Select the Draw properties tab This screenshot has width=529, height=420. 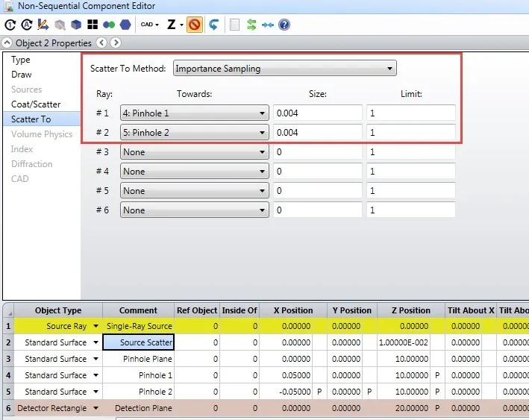click(22, 75)
